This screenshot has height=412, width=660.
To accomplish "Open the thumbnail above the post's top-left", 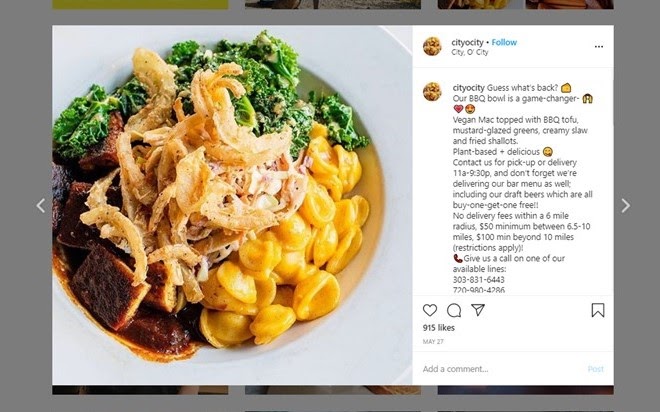I will click(x=140, y=5).
